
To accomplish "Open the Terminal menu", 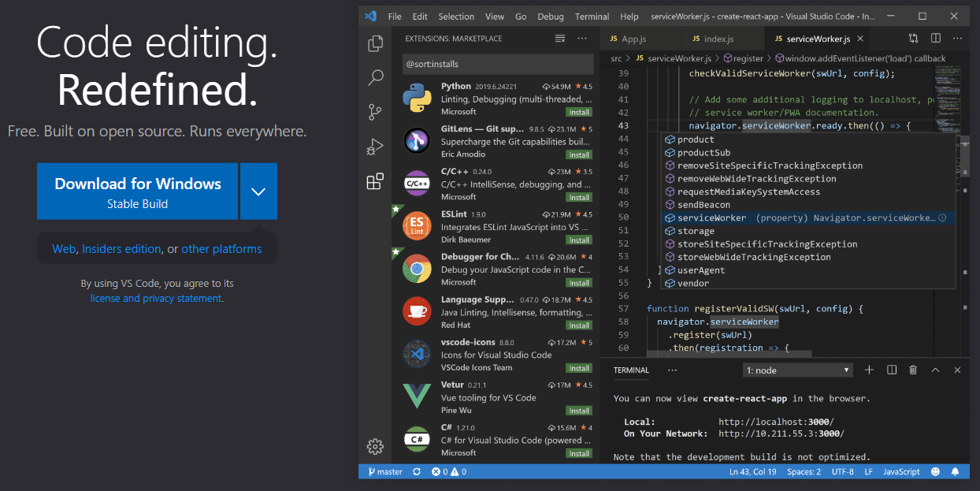I will [x=592, y=17].
